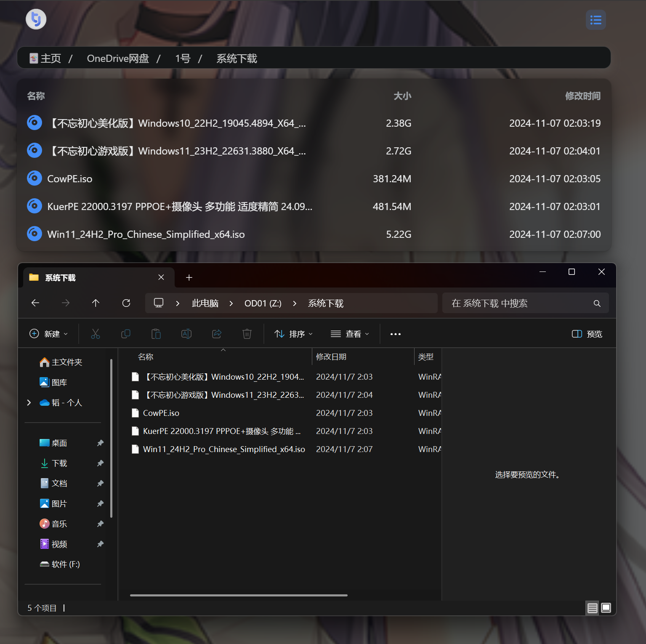This screenshot has width=646, height=644.
Task: Open OneDrive网盘 breadcrumb link
Action: (x=118, y=59)
